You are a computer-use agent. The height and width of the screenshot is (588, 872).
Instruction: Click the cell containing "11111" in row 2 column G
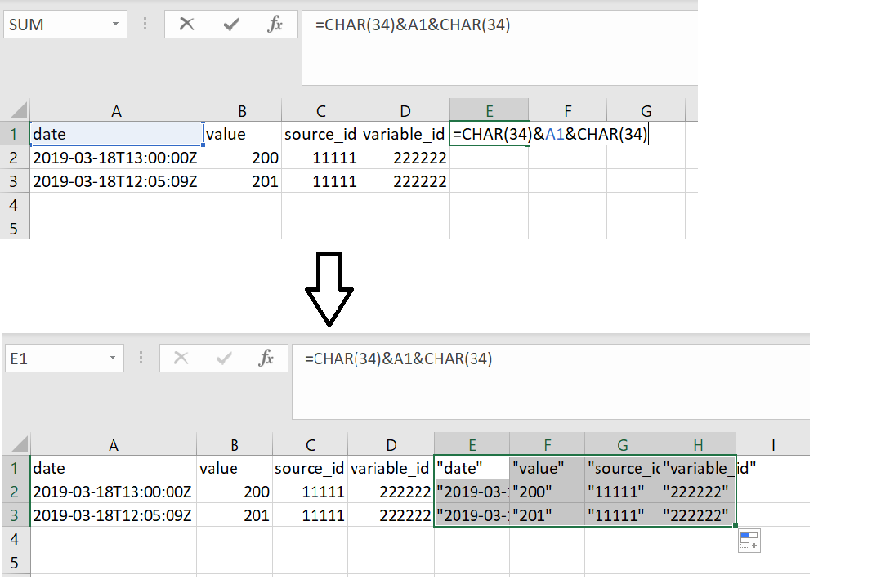(622, 492)
